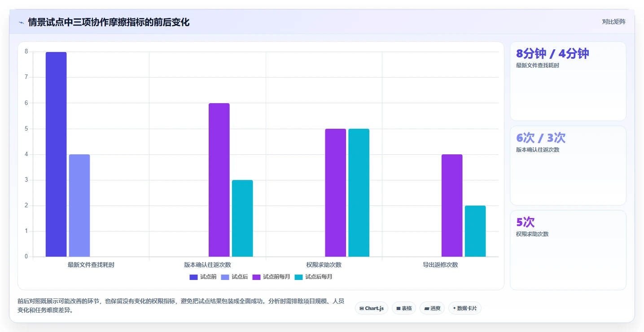Click the 导出返修次数 x-axis label
The width and height of the screenshot is (644, 332).
pyautogui.click(x=440, y=265)
